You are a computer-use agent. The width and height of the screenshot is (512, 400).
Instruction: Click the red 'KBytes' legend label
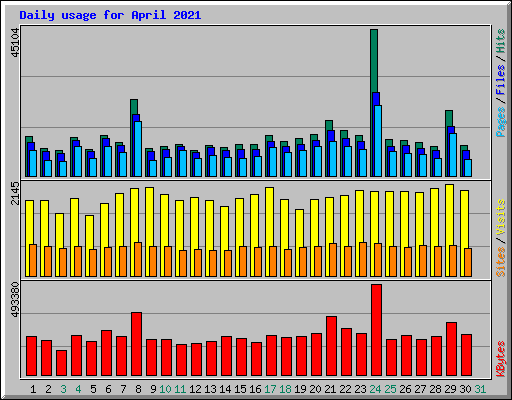pyautogui.click(x=501, y=359)
